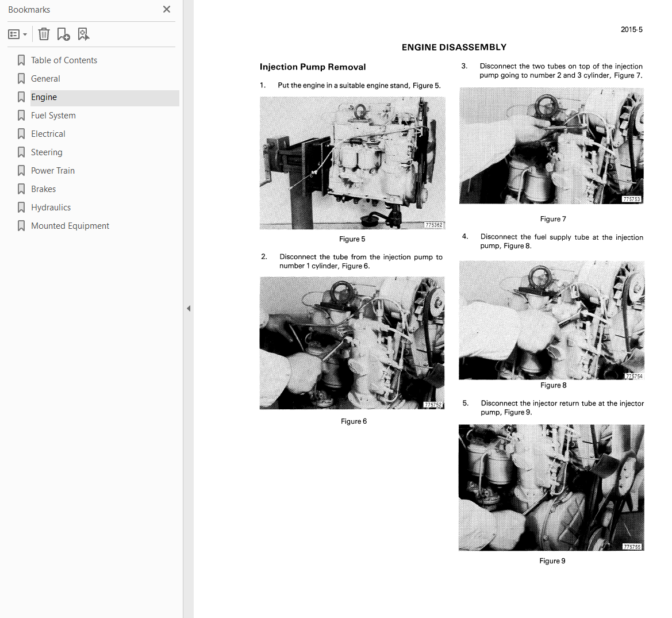Open the General bookmark
Image resolution: width=672 pixels, height=618 pixels.
[x=45, y=78]
